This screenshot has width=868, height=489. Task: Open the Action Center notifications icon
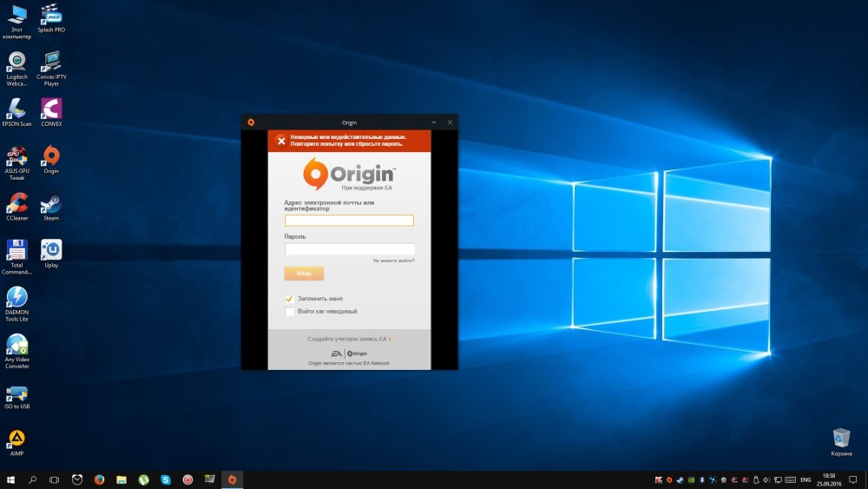coord(853,479)
